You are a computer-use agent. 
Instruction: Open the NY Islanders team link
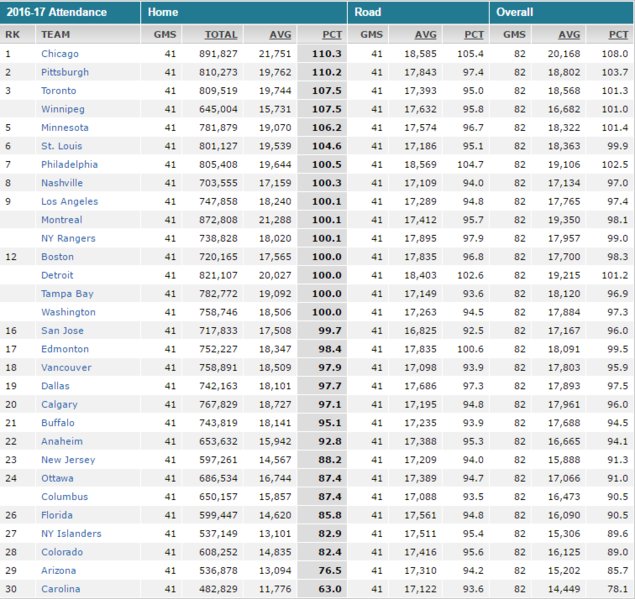pos(71,534)
